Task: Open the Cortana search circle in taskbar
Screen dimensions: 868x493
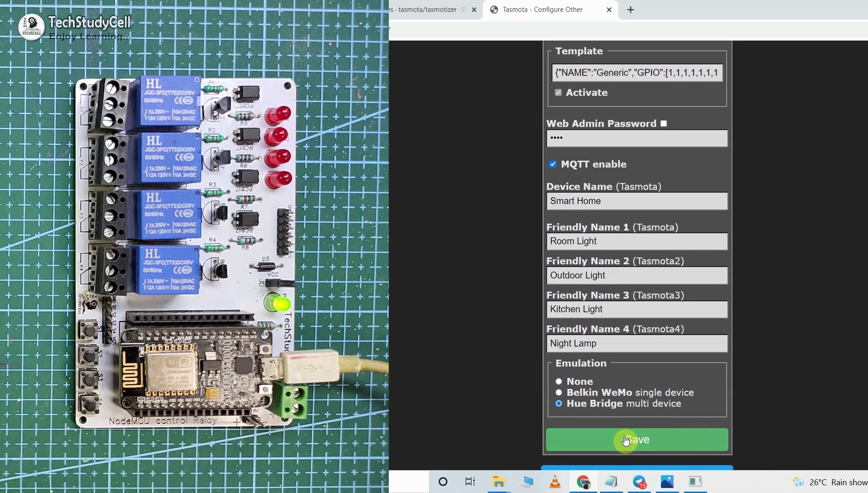Action: tap(443, 482)
